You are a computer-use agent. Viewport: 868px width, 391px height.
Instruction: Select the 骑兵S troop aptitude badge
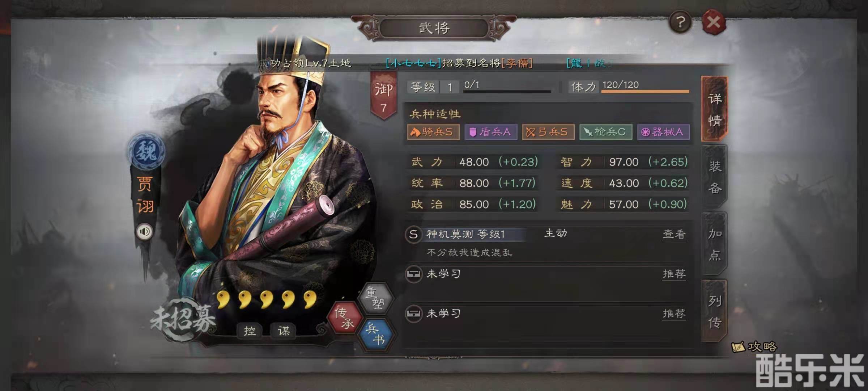click(x=433, y=132)
